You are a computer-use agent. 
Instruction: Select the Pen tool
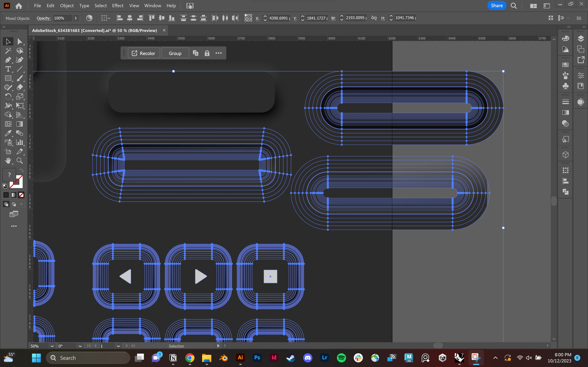pyautogui.click(x=8, y=60)
